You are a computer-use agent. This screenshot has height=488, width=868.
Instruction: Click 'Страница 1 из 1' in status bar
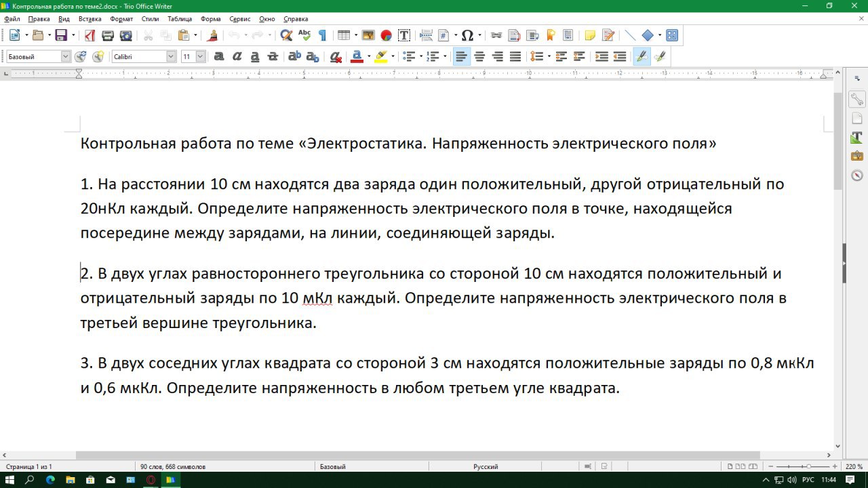(x=29, y=466)
